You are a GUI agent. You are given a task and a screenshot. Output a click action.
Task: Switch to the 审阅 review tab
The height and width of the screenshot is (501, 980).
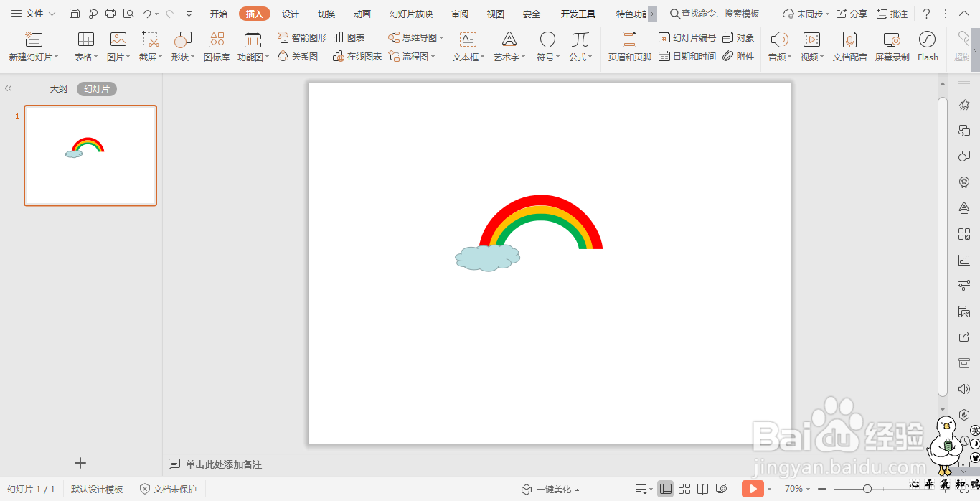(x=460, y=14)
